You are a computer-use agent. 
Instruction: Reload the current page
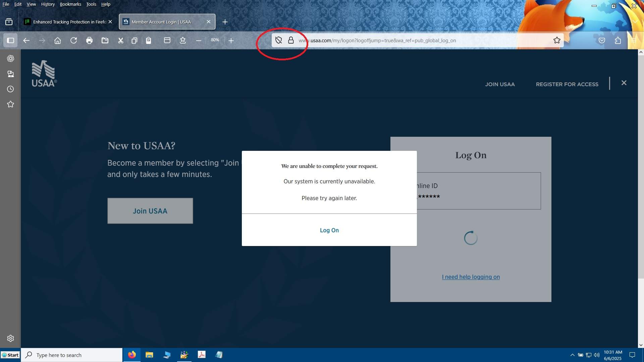73,41
